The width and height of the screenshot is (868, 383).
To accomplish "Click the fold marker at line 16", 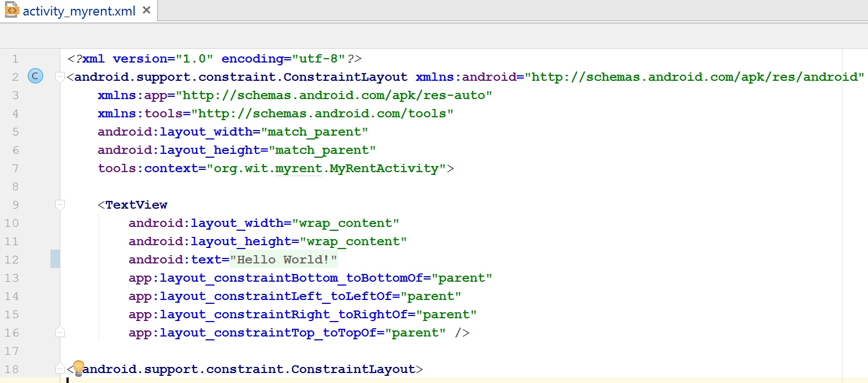I will point(59,332).
